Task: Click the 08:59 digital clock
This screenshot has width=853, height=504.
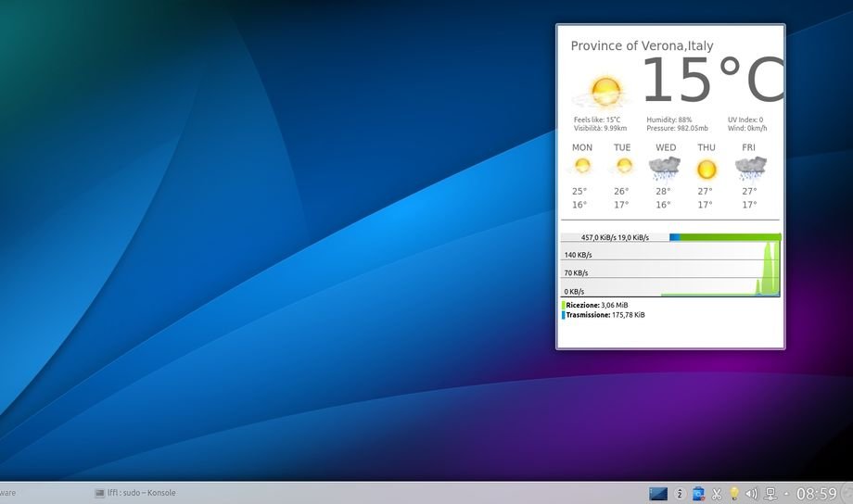Action: (816, 494)
